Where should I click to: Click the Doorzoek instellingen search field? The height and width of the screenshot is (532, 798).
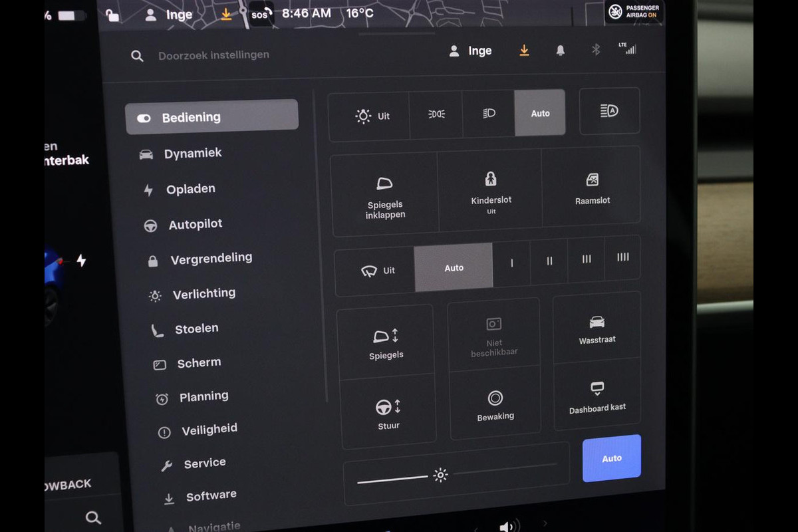pos(213,55)
